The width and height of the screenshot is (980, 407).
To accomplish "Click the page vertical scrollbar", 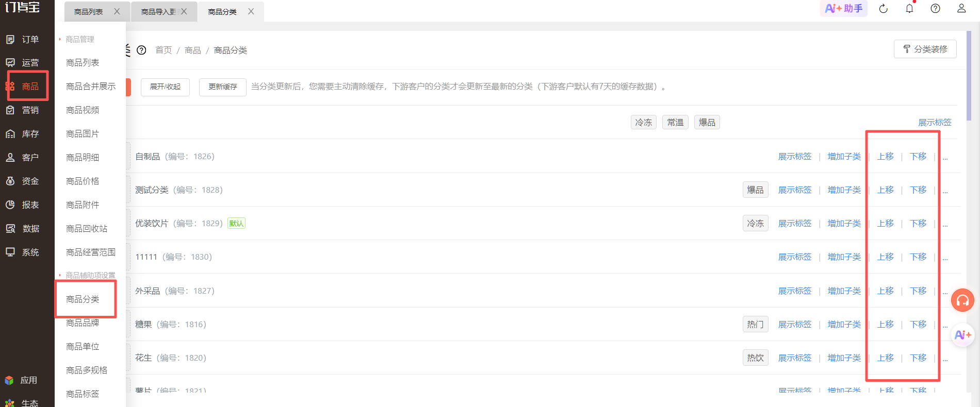I will [x=969, y=76].
